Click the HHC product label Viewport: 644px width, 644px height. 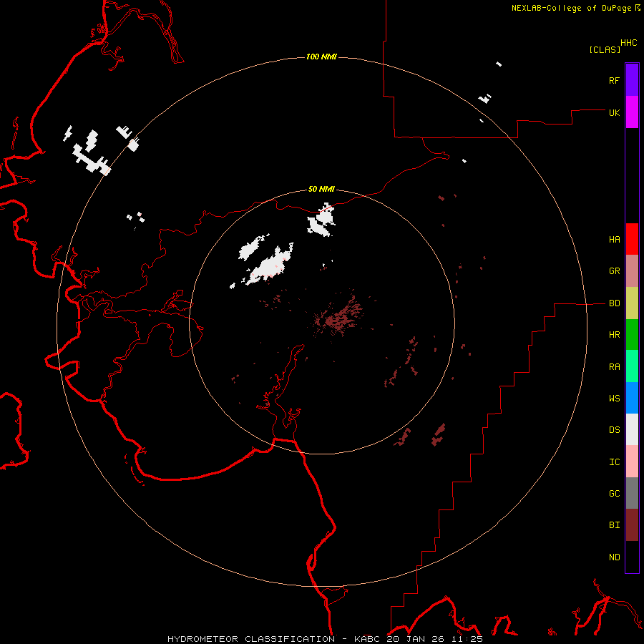pyautogui.click(x=628, y=43)
